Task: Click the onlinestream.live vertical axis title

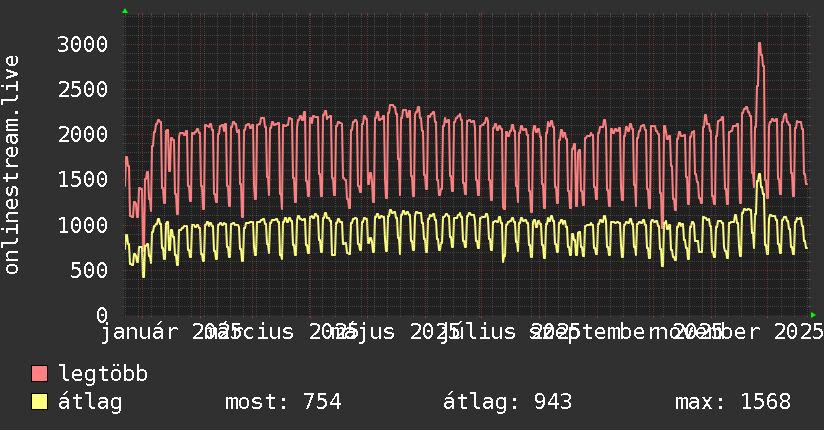Action: click(x=11, y=165)
